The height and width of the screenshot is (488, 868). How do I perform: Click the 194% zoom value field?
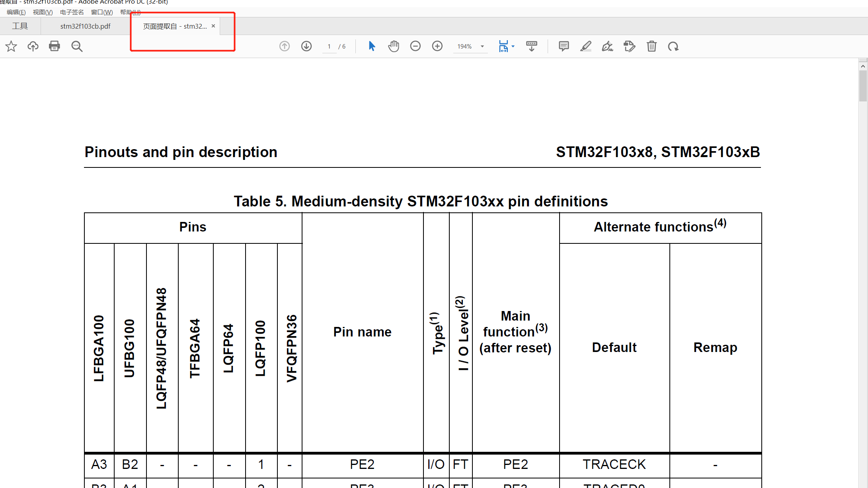464,47
